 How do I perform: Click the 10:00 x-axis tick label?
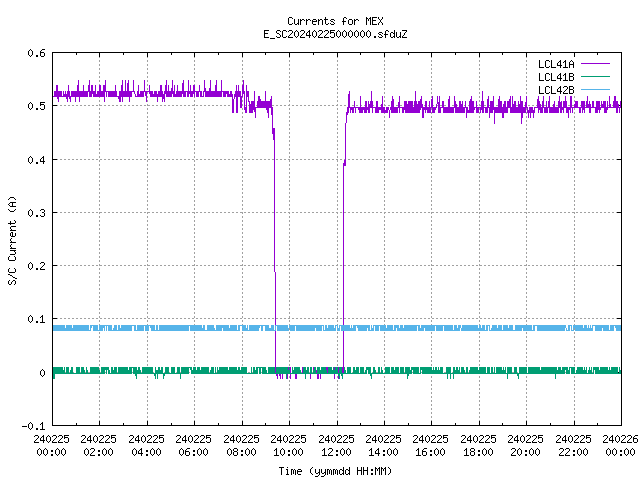tap(288, 452)
